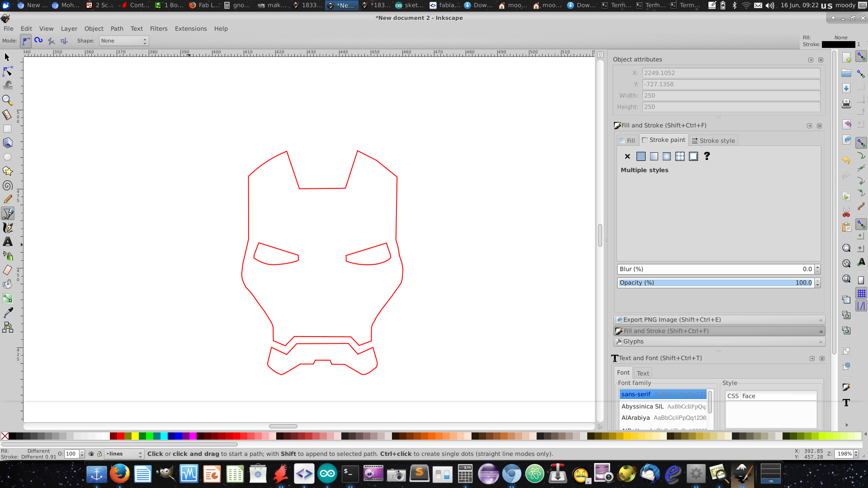This screenshot has width=868, height=488.
Task: Increase the zoom percentage stepper
Action: point(856,452)
